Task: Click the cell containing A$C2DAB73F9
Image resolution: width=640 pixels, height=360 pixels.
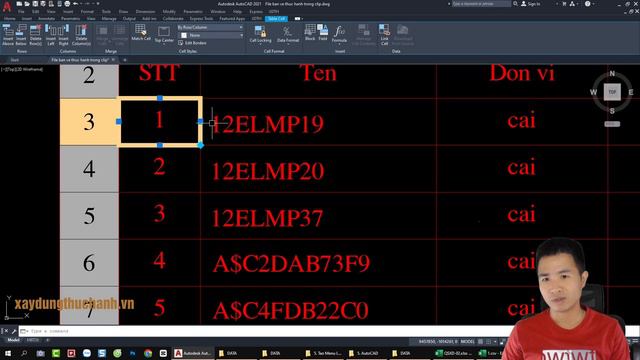Action: [x=318, y=263]
